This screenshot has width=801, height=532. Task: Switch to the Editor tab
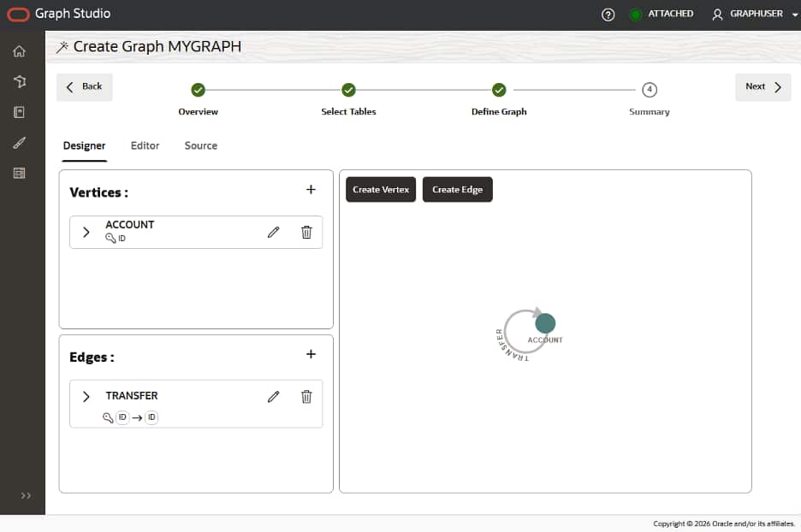(145, 145)
